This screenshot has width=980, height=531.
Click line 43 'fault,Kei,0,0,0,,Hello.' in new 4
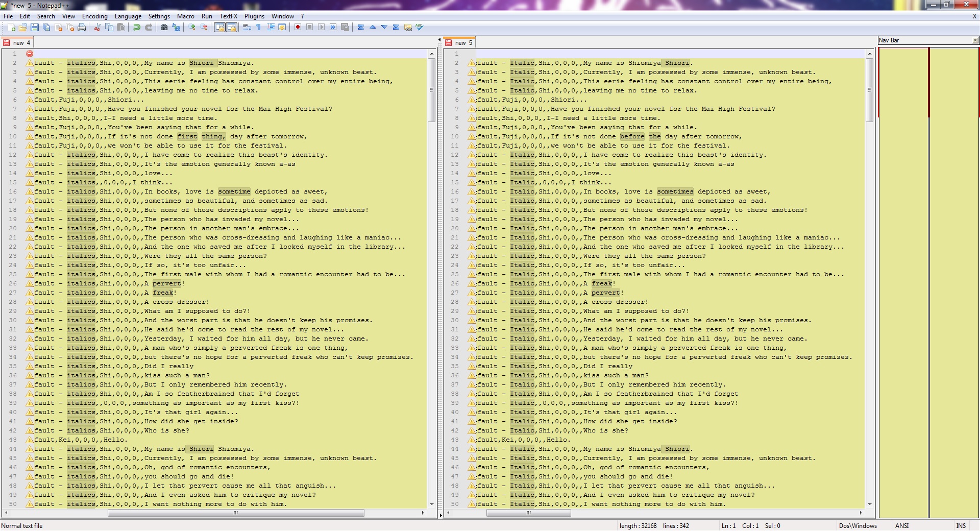click(81, 440)
